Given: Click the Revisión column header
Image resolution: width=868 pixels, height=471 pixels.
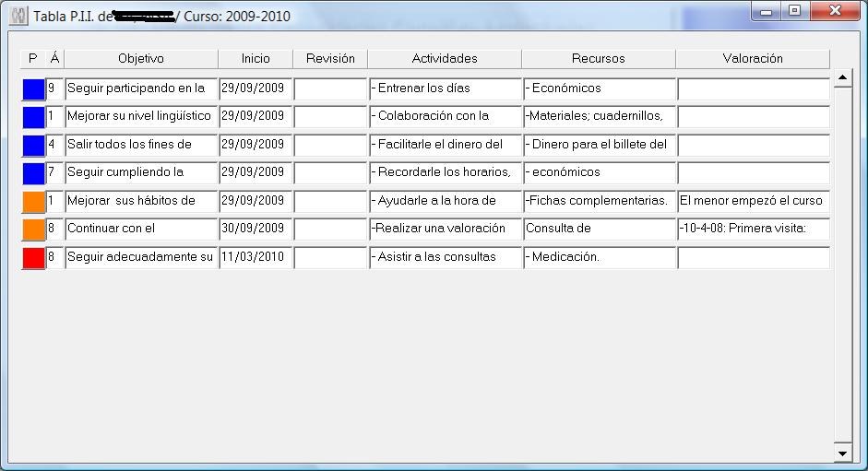Looking at the screenshot, I should (330, 59).
